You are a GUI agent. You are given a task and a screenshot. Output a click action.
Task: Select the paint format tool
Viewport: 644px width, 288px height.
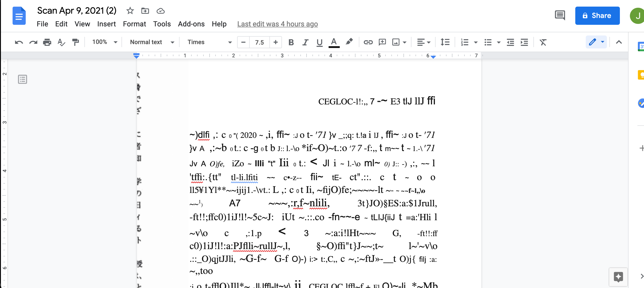(75, 42)
